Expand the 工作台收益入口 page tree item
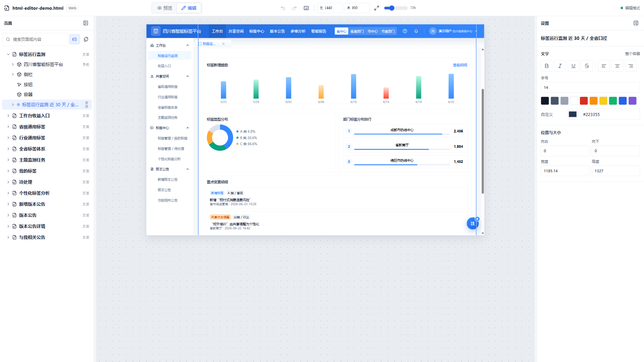Viewport: 644px width, 362px height. [x=8, y=116]
